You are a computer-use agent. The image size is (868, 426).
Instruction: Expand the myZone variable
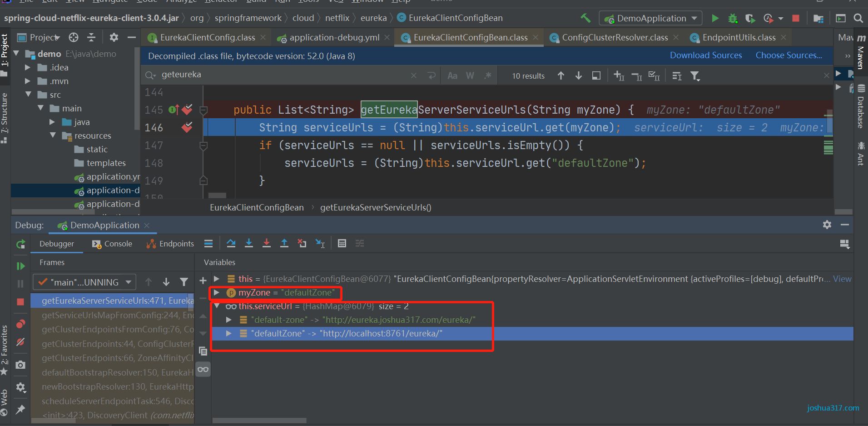217,292
